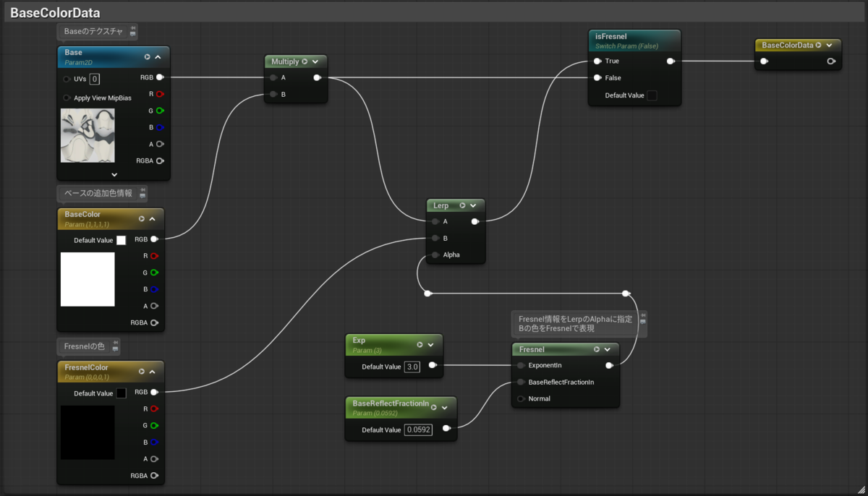This screenshot has height=496, width=868.
Task: Open the BaseColor Default Value white swatch
Action: 121,240
